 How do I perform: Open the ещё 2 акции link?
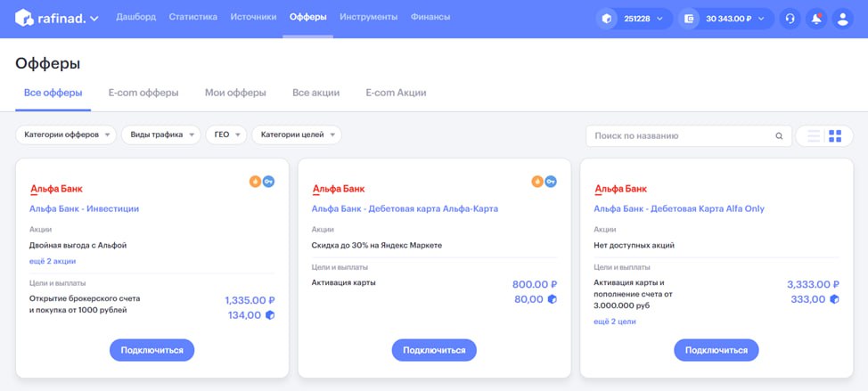pos(53,261)
